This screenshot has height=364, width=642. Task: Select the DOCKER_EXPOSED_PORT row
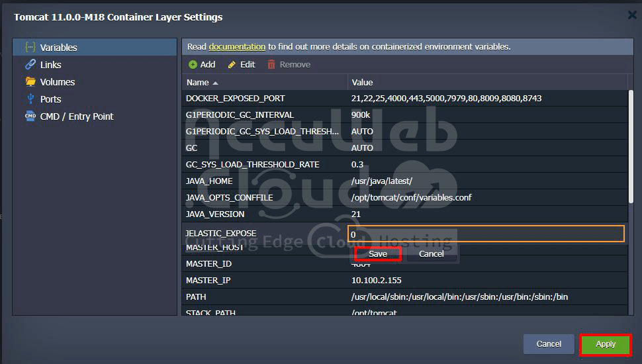coord(405,98)
